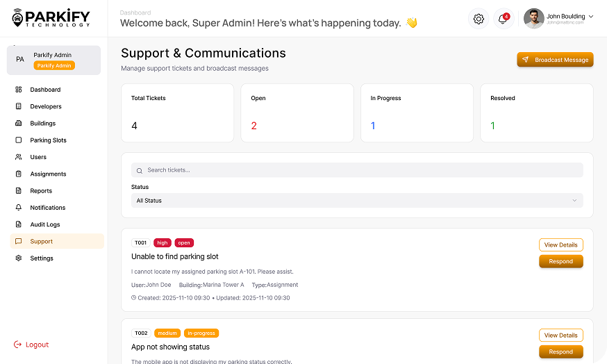View Details for ticket T001
Screen dimensions: 607x364
(560, 245)
